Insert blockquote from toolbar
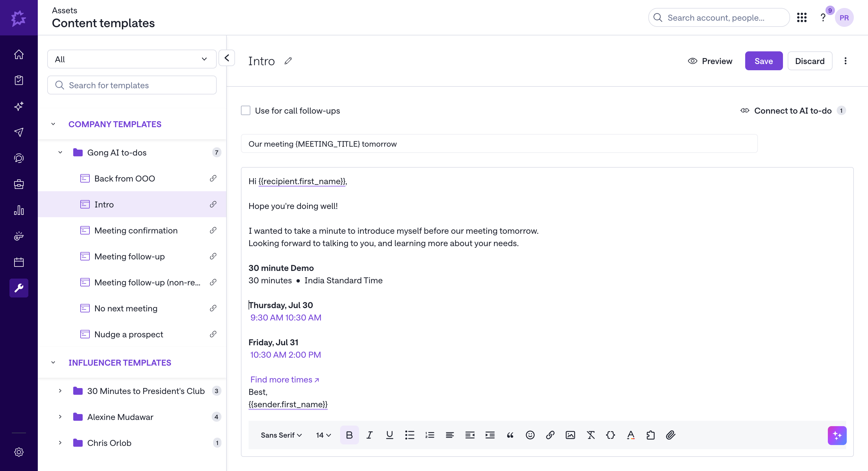The height and width of the screenshot is (471, 868). tap(510, 435)
